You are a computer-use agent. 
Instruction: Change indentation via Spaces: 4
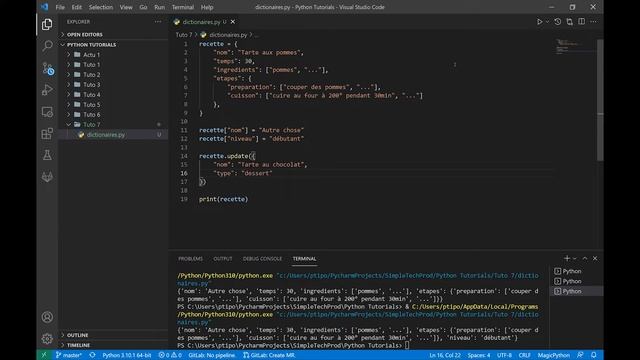(479, 355)
